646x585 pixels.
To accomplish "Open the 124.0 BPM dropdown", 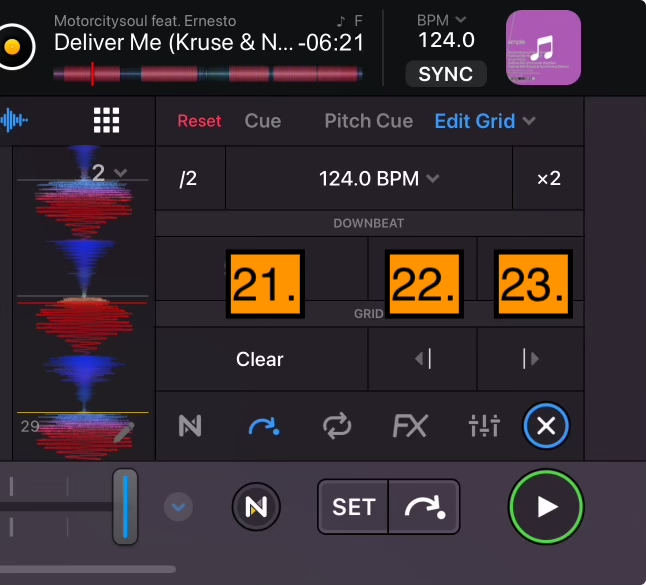I will (369, 178).
